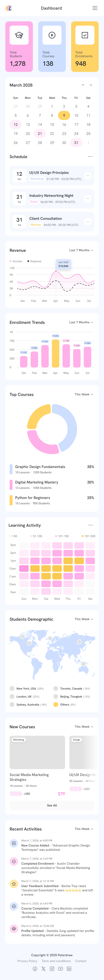Screen dimensions: 104x980
Task: Go to next month in calendar
Action: pyautogui.click(x=91, y=85)
